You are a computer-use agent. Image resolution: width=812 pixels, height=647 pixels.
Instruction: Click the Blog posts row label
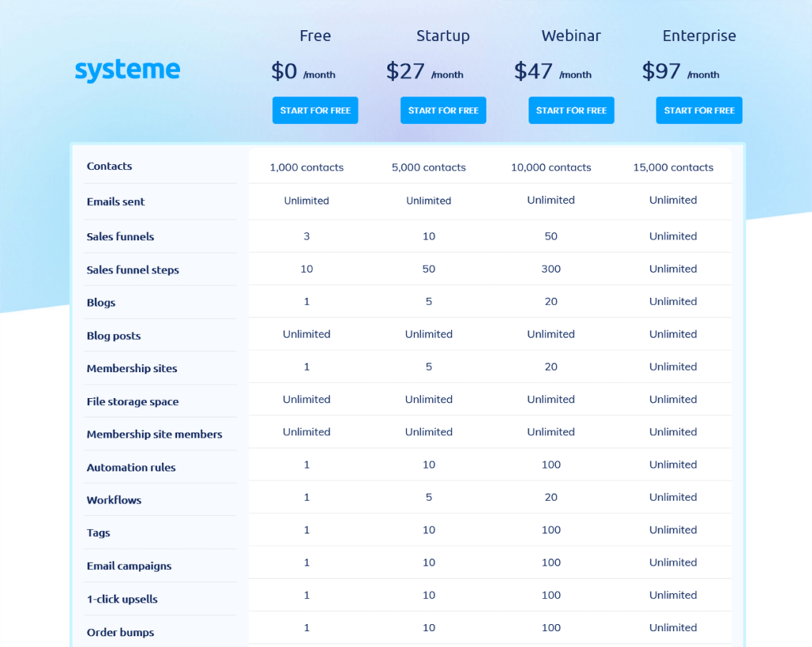(x=113, y=336)
